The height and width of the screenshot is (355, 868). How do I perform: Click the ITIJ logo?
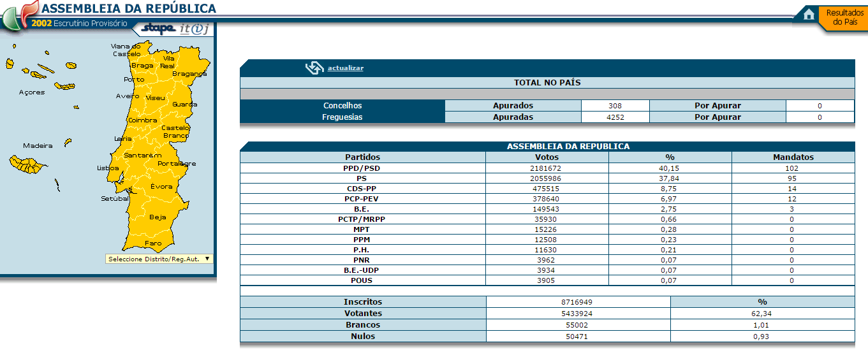tap(194, 29)
